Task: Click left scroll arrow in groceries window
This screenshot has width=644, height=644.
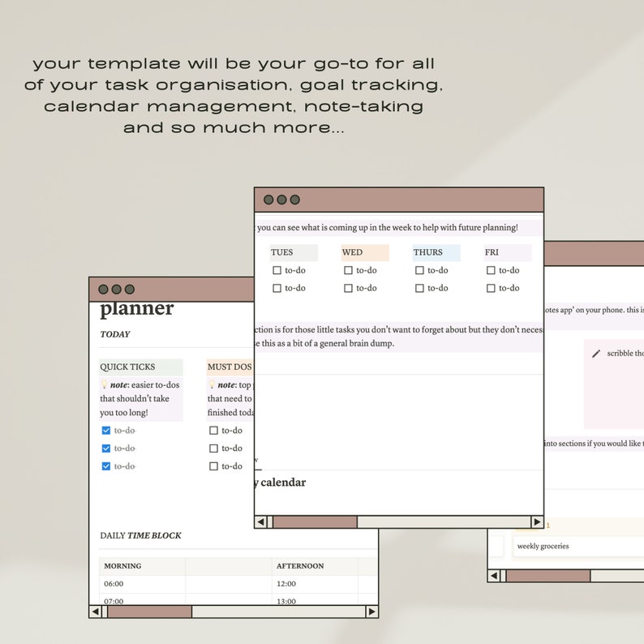Action: click(494, 576)
